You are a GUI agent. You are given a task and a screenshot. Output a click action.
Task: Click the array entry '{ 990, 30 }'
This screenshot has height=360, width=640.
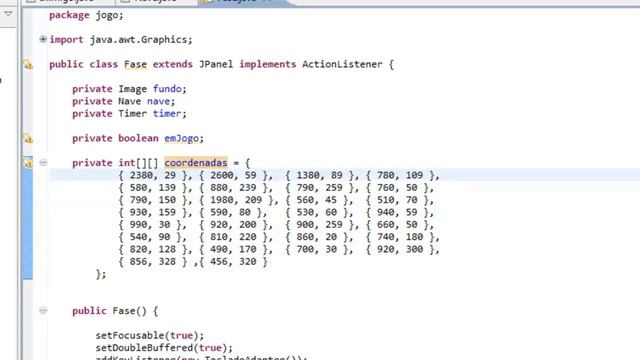pyautogui.click(x=150, y=224)
